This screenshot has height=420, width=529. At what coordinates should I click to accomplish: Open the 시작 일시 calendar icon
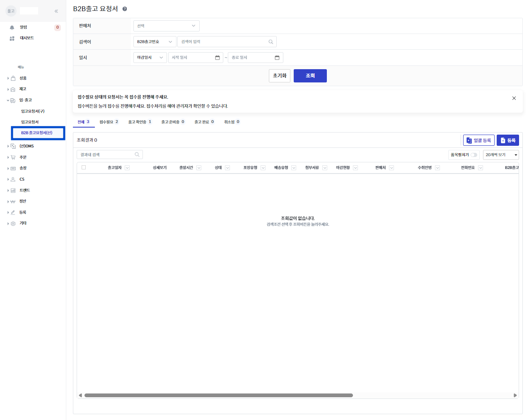tap(217, 58)
